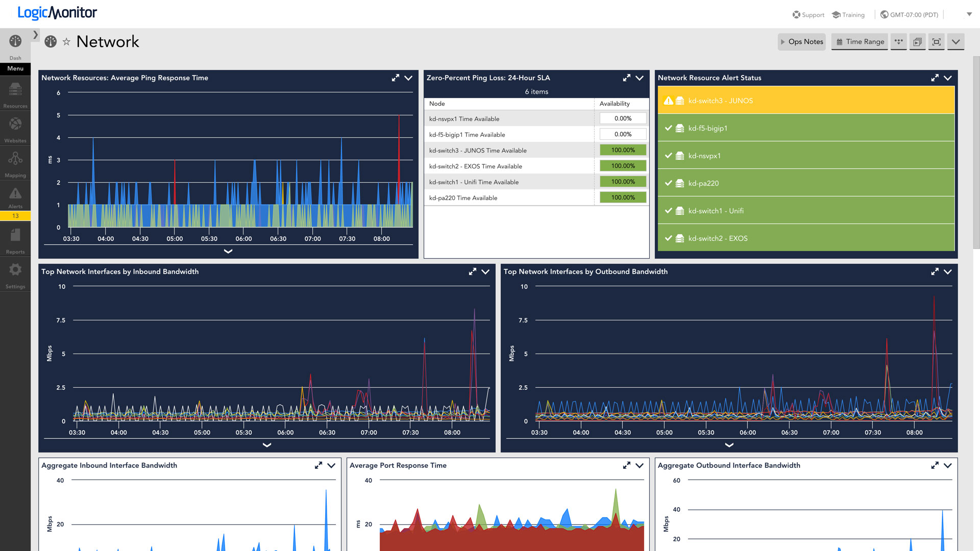
Task: Show legend below Outbound Bandwidth graph
Action: click(729, 445)
